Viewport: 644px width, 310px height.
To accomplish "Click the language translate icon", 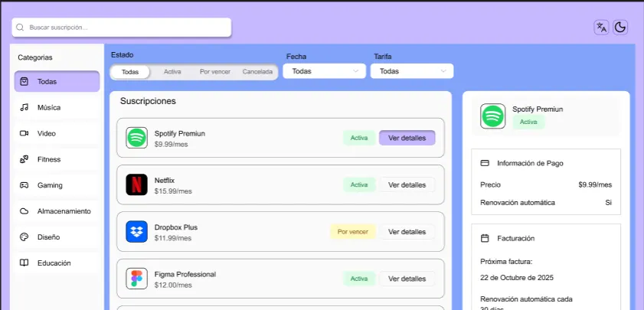I will (x=601, y=28).
